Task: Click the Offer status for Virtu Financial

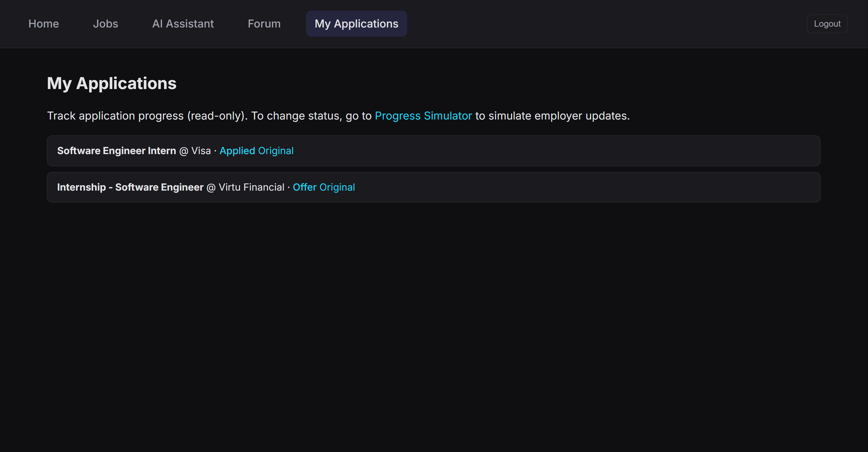Action: [304, 187]
